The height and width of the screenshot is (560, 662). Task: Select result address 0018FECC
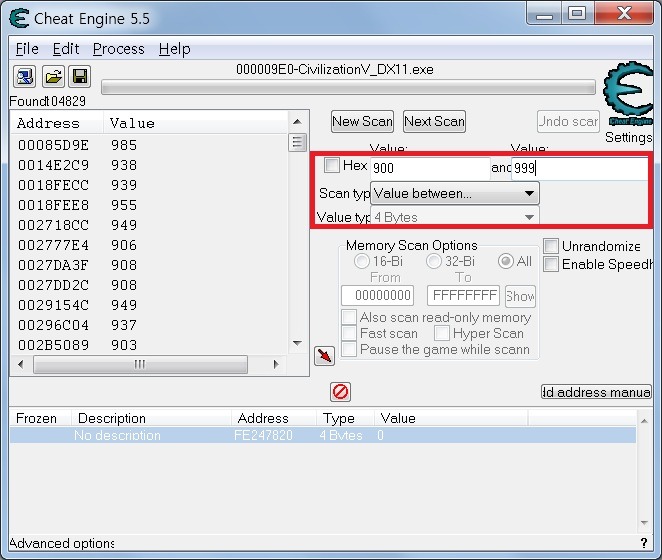click(53, 185)
